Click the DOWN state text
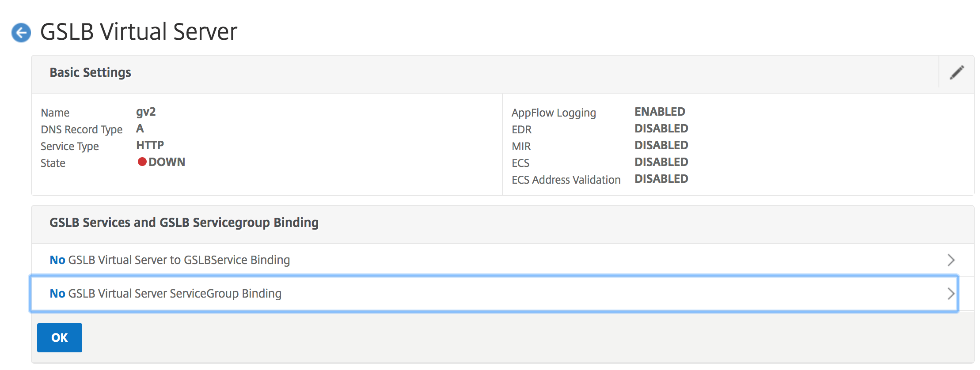980x370 pixels. [167, 162]
